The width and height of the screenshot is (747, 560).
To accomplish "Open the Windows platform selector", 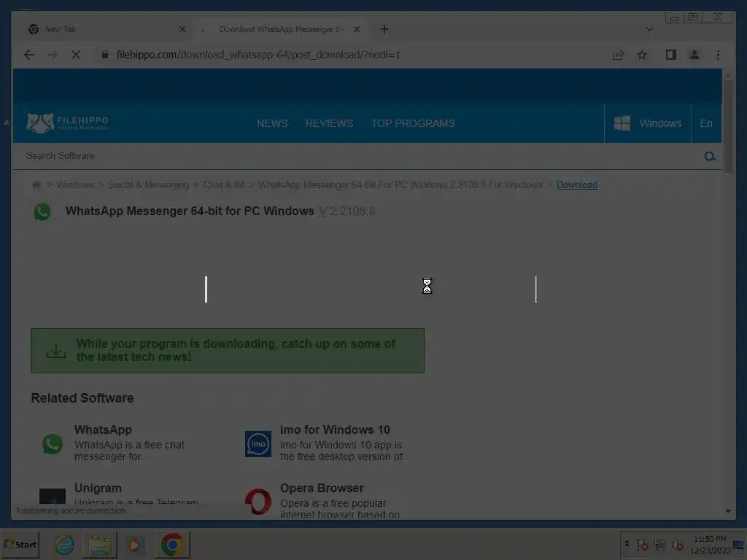I will 648,123.
